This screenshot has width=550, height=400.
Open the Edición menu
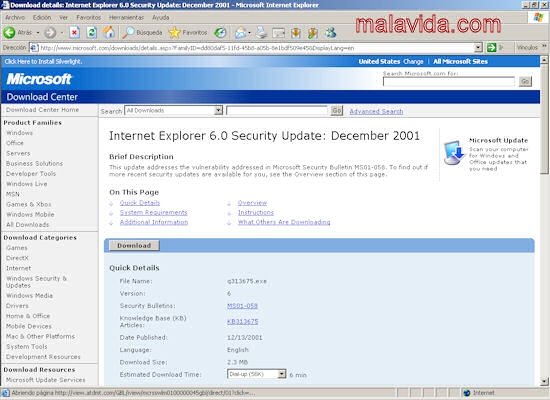click(42, 17)
